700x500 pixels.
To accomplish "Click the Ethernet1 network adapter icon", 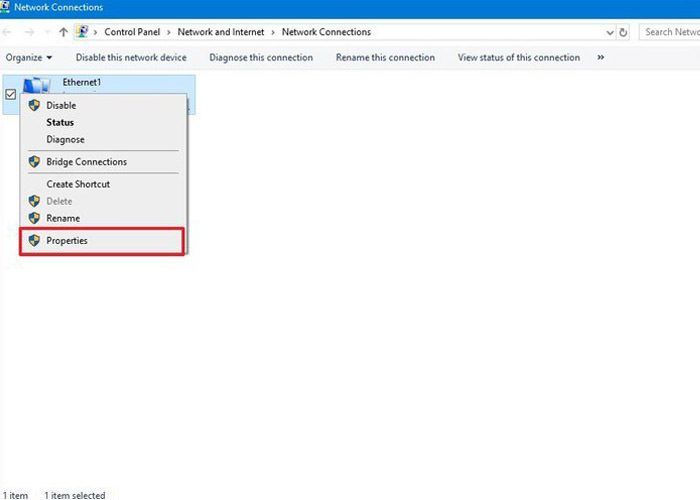I will (x=37, y=85).
